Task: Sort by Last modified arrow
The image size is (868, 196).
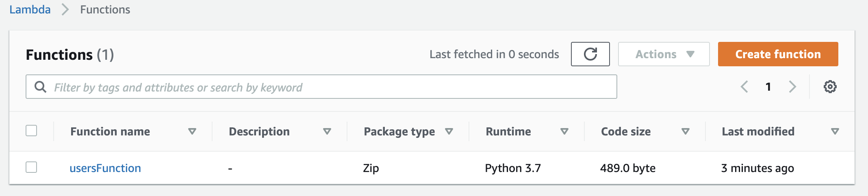Action: coord(835,131)
